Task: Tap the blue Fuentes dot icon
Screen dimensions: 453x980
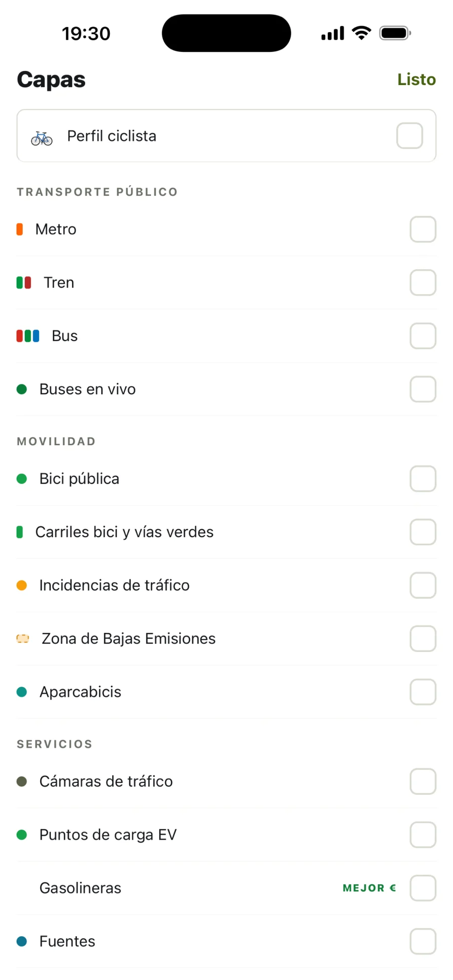Action: tap(22, 942)
